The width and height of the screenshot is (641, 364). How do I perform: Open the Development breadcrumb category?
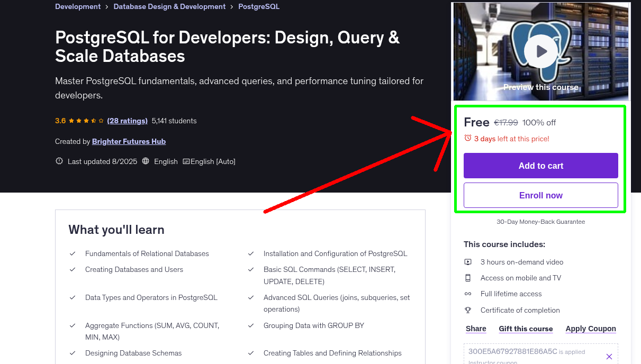click(78, 6)
